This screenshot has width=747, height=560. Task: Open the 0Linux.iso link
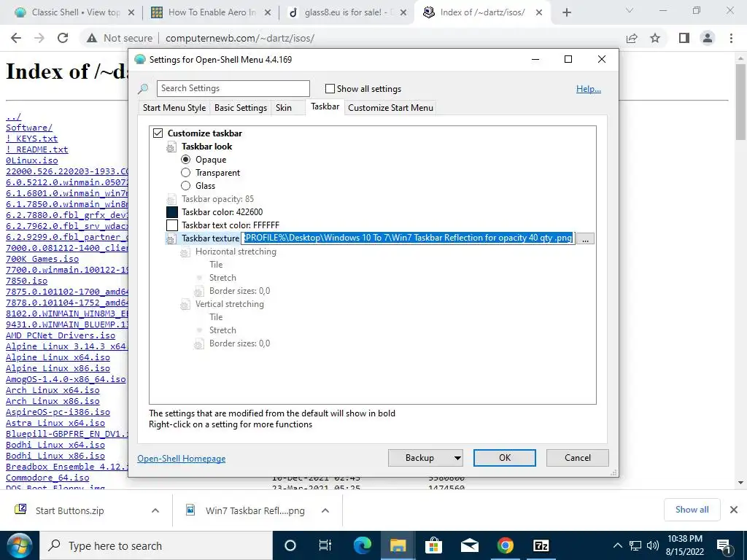[31, 160]
